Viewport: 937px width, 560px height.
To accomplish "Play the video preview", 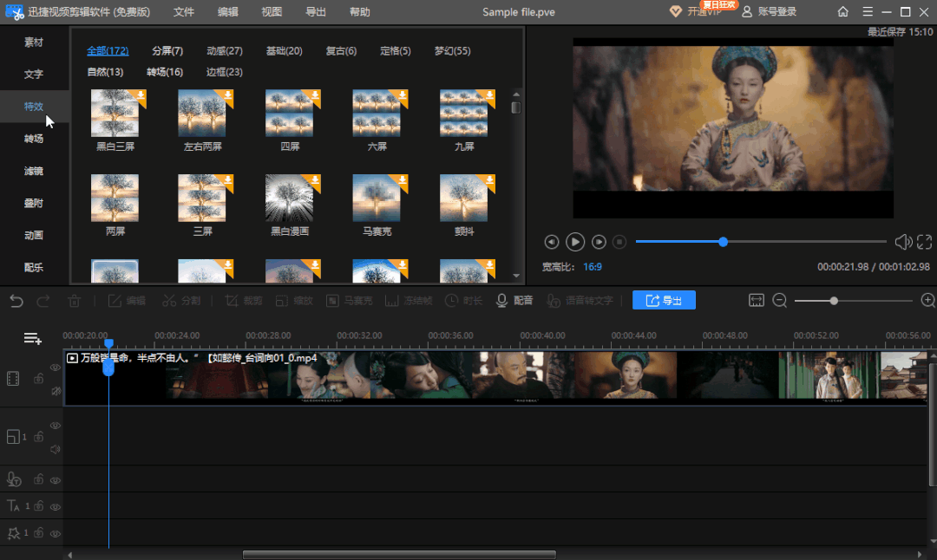I will click(575, 242).
